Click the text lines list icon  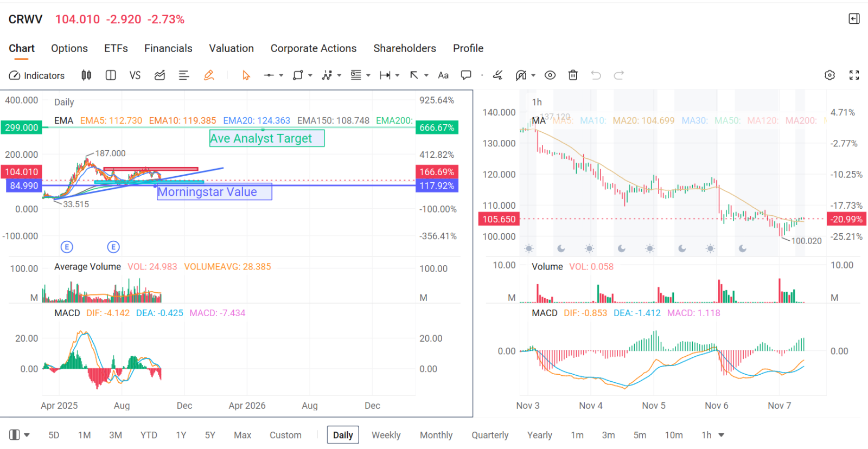tap(184, 75)
